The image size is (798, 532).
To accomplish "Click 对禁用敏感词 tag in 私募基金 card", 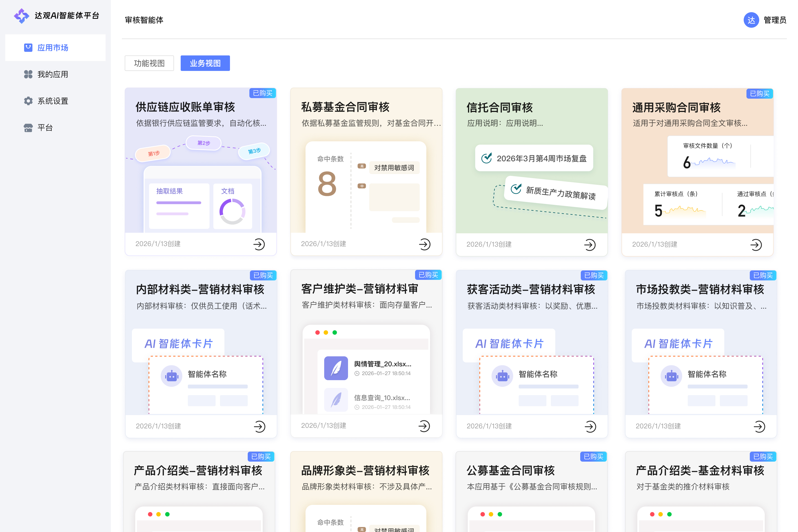I will pyautogui.click(x=394, y=168).
